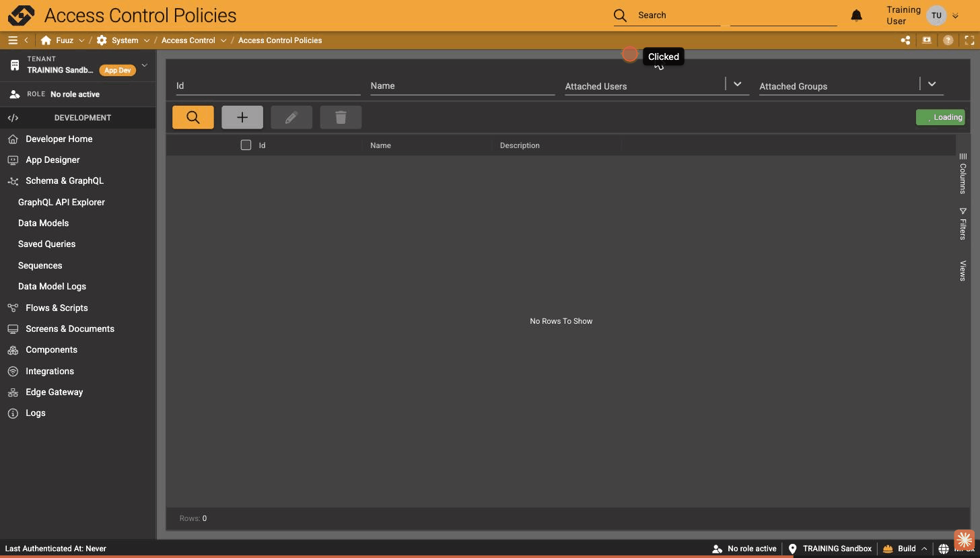The image size is (980, 558).
Task: Open the Access Control breadcrumb
Action: (188, 40)
